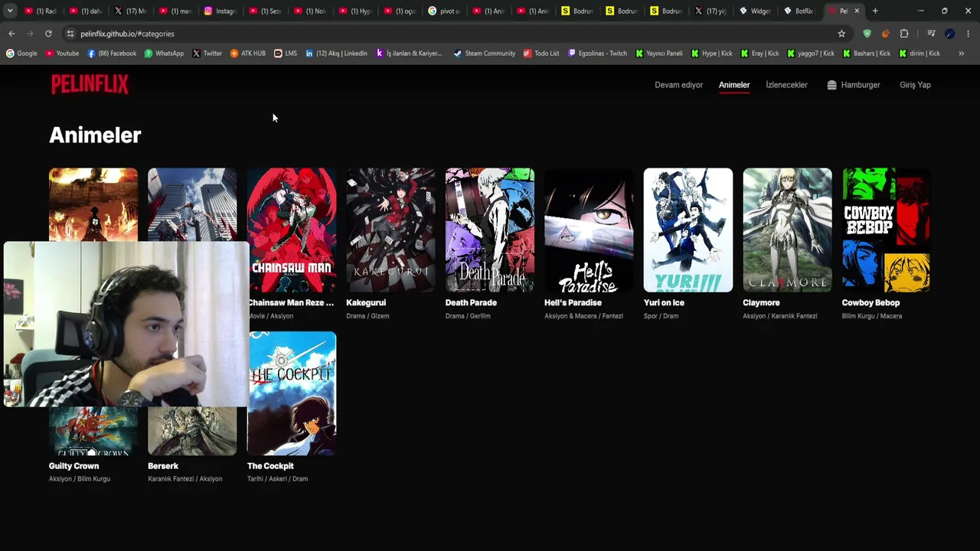Open the Kakegurui poster thumbnail
980x551 pixels.
390,230
